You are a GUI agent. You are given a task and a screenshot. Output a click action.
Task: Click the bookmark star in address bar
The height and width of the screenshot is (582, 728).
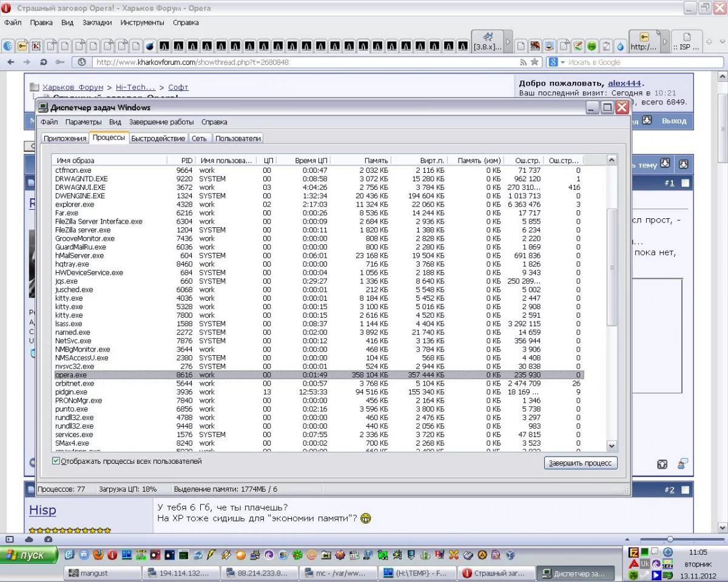[x=534, y=62]
